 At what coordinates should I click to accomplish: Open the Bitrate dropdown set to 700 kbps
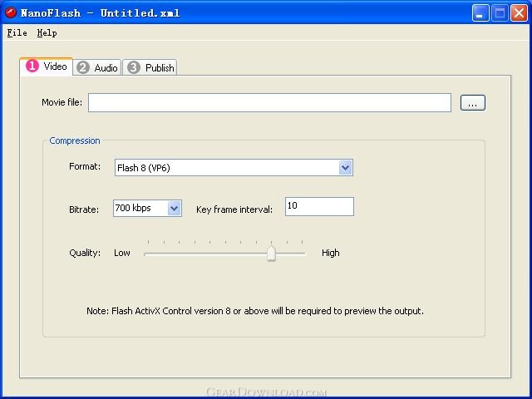click(x=174, y=209)
